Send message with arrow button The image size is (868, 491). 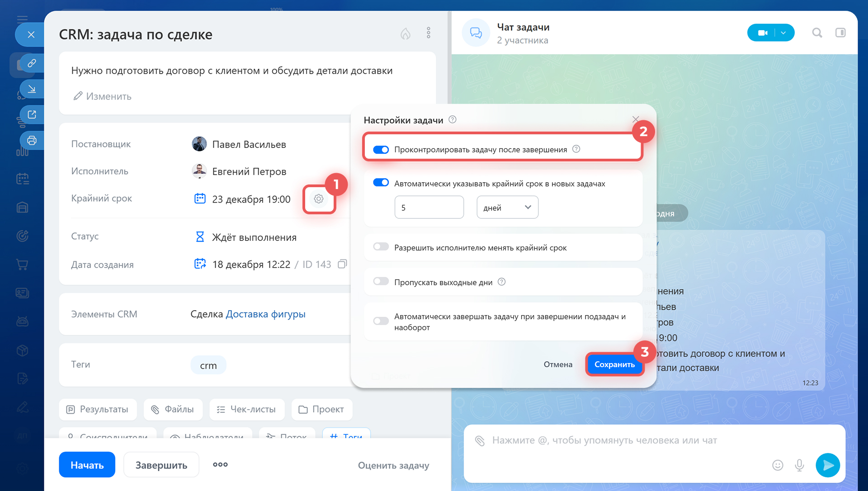tap(827, 465)
